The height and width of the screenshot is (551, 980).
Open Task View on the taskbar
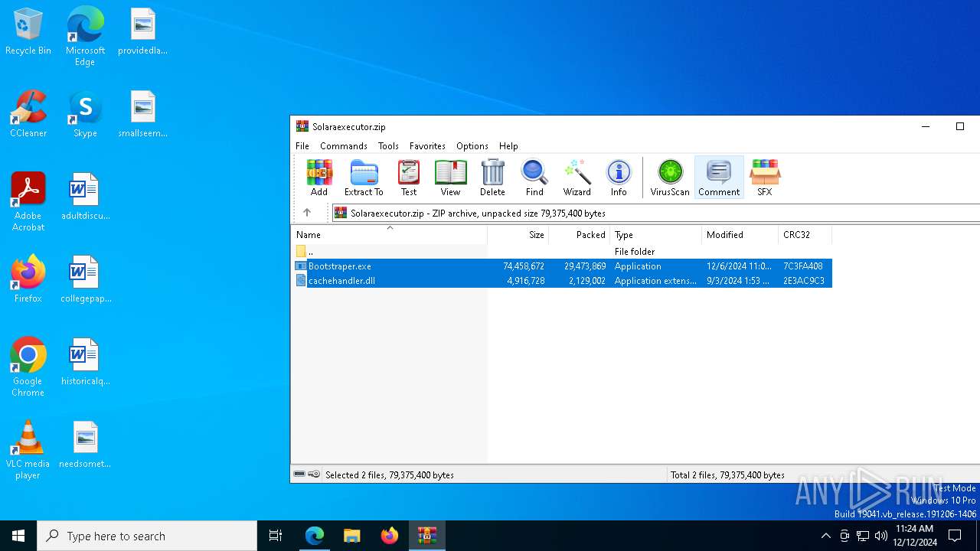coord(276,536)
